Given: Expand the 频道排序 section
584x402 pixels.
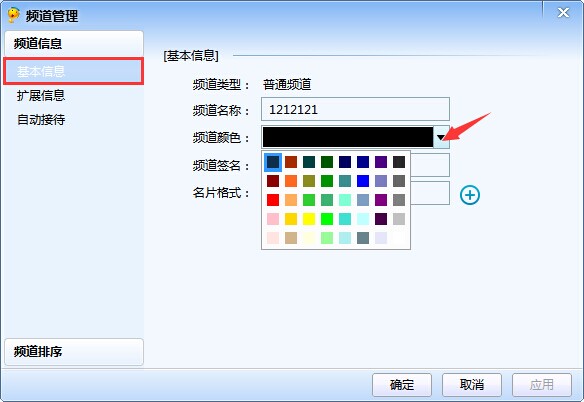Looking at the screenshot, I should click(x=74, y=352).
